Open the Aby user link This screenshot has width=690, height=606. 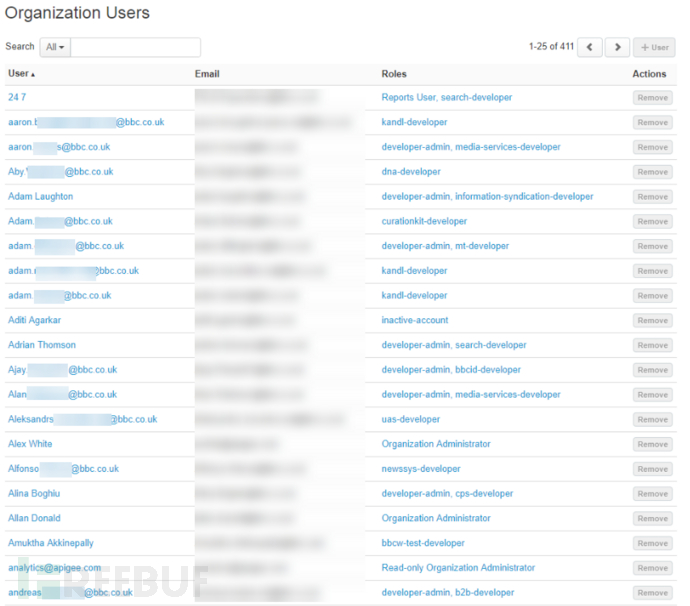pos(61,172)
